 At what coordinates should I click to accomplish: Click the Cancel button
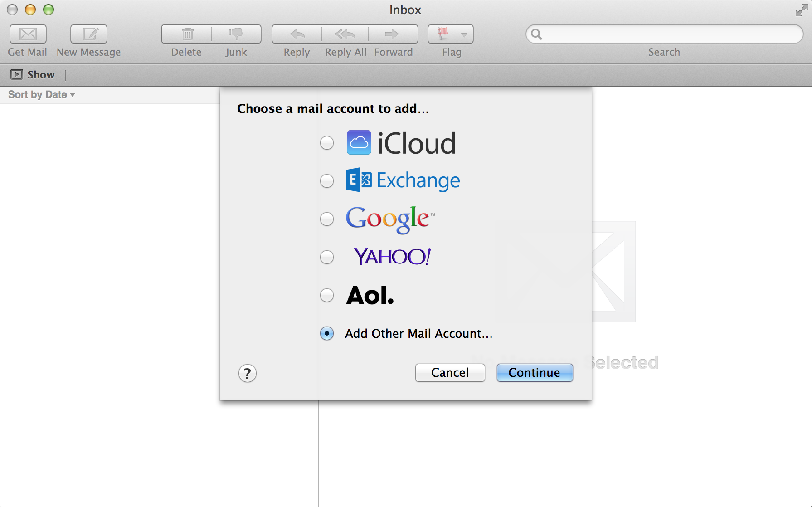pos(450,373)
